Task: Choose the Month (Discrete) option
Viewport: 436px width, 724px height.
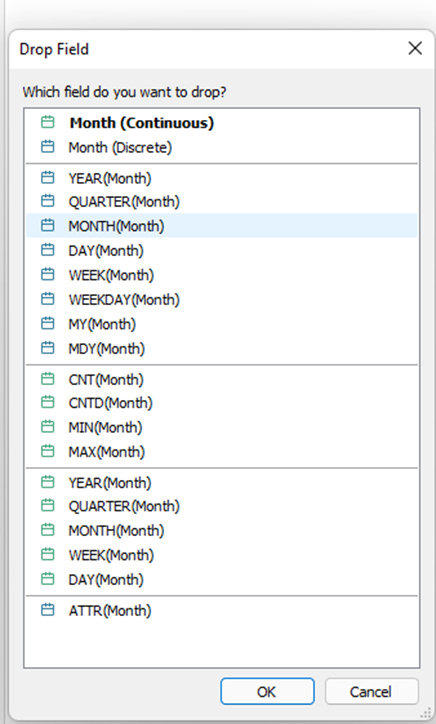Action: tap(222, 147)
